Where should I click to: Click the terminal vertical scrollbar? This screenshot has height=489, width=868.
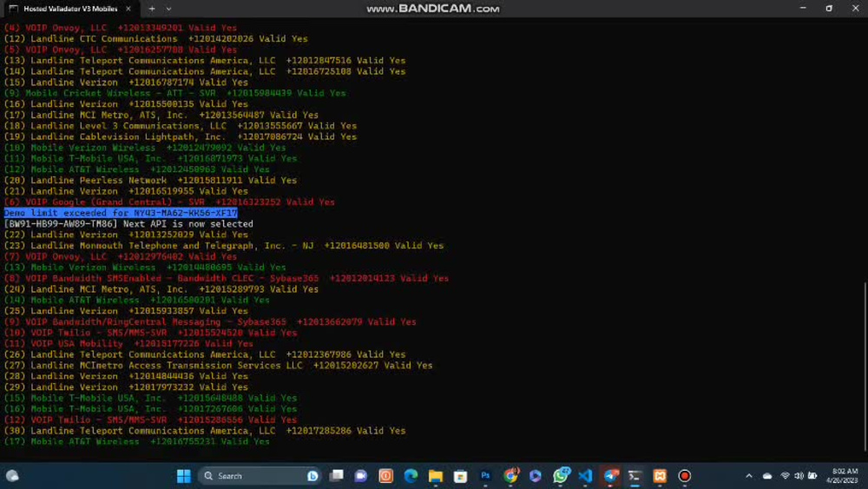pyautogui.click(x=865, y=367)
